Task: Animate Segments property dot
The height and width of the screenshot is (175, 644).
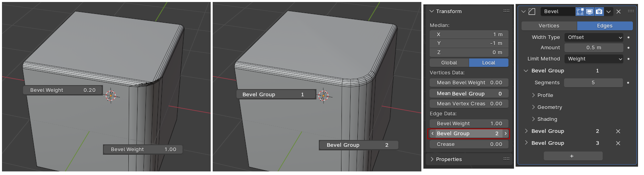Action: [x=628, y=83]
